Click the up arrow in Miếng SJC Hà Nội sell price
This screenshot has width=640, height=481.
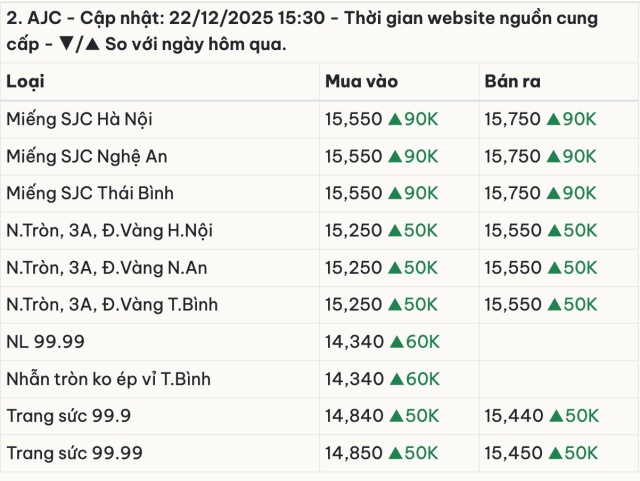click(x=553, y=120)
